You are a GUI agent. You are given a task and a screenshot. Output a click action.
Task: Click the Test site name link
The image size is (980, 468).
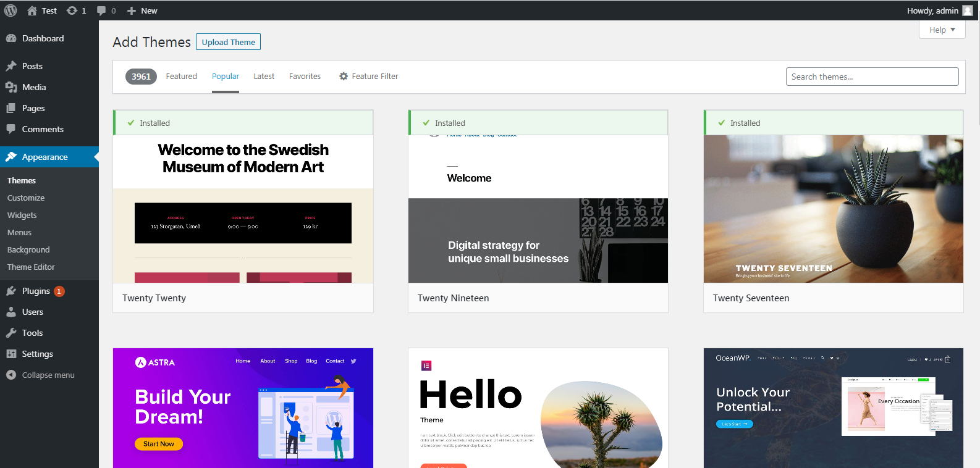[49, 10]
